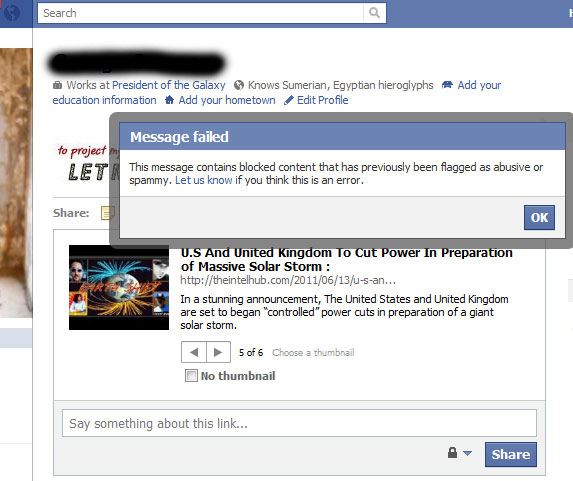Show previous thumbnail with left arrow
573x481 pixels.
point(194,352)
